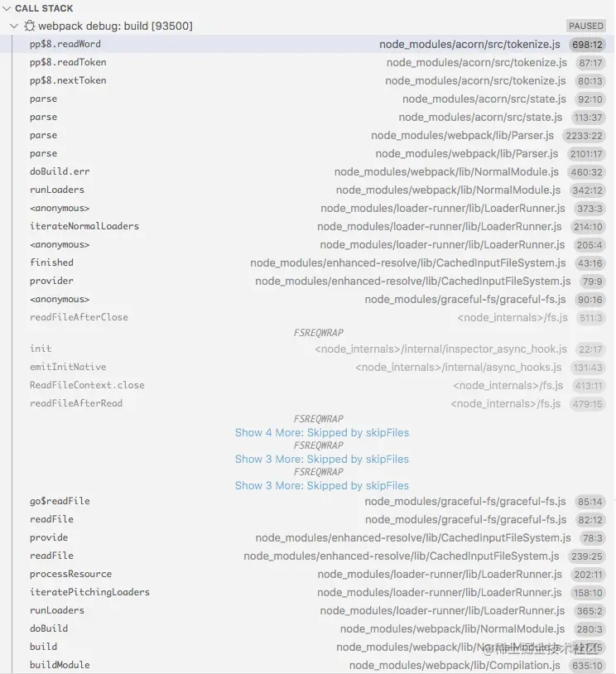Click the 79:9 line badge
The width and height of the screenshot is (616, 674).
point(592,282)
